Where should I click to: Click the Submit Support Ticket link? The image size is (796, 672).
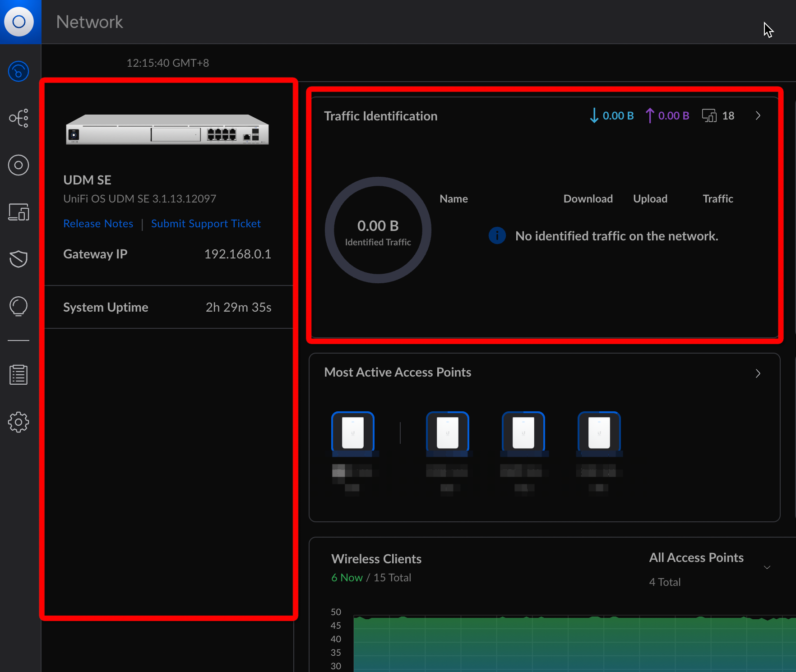pos(206,224)
